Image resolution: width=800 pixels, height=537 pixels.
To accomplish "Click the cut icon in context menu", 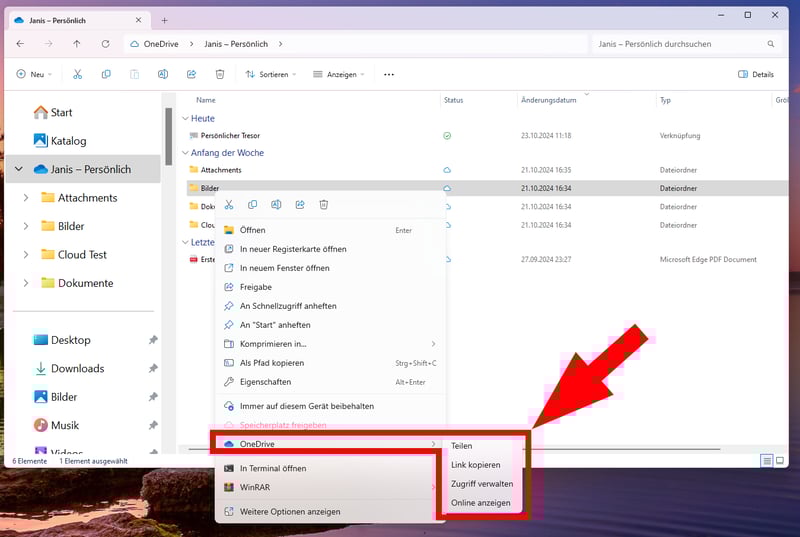I will click(x=229, y=205).
